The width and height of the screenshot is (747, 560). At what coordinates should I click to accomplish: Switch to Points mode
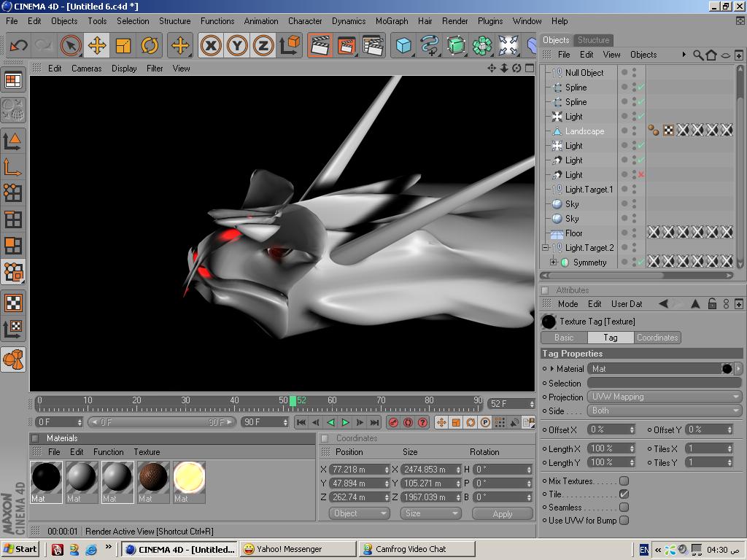13,192
